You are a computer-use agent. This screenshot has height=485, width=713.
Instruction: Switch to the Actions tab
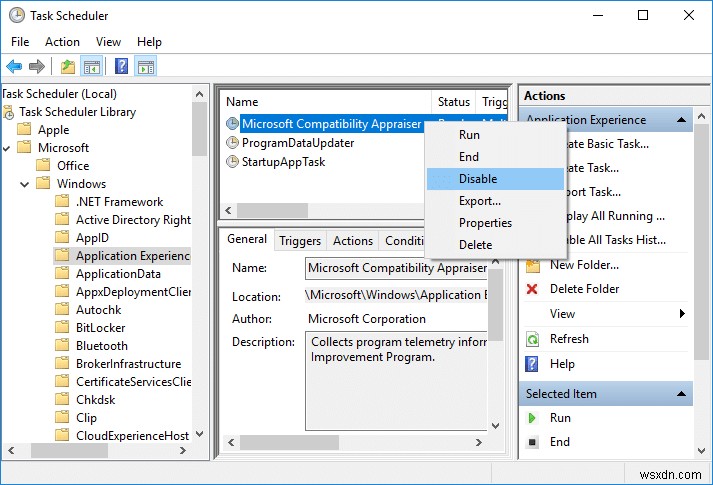(353, 241)
